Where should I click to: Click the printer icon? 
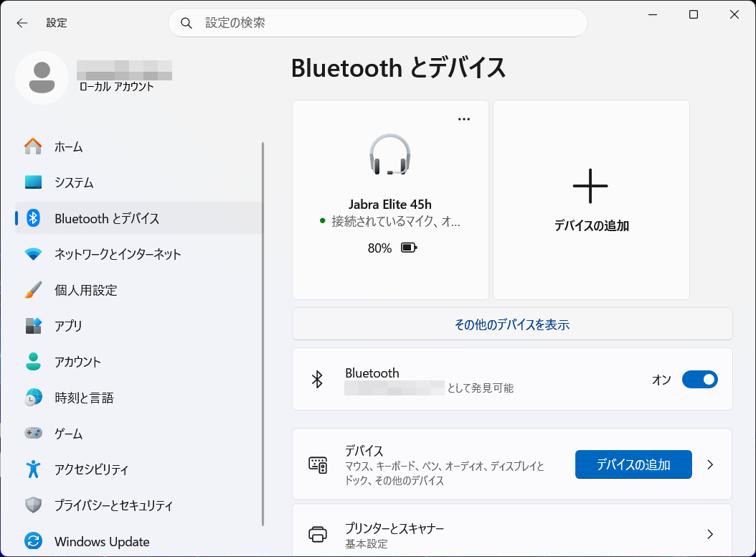tap(318, 534)
